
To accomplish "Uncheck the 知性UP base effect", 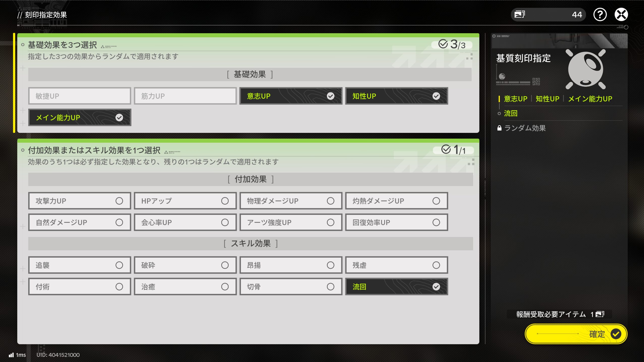I will pos(396,96).
